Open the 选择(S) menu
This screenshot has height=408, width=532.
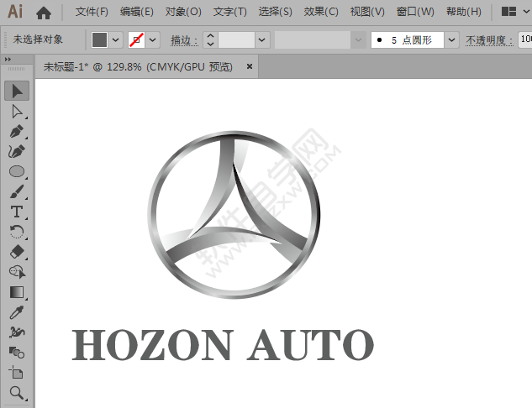point(275,12)
